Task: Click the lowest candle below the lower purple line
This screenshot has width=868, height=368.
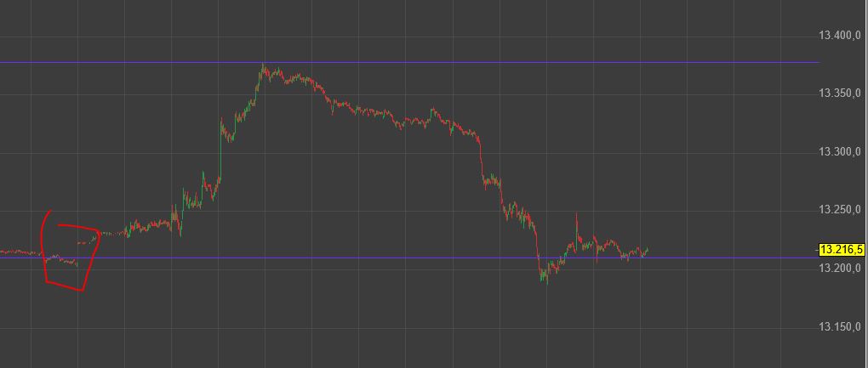Action: [x=547, y=278]
